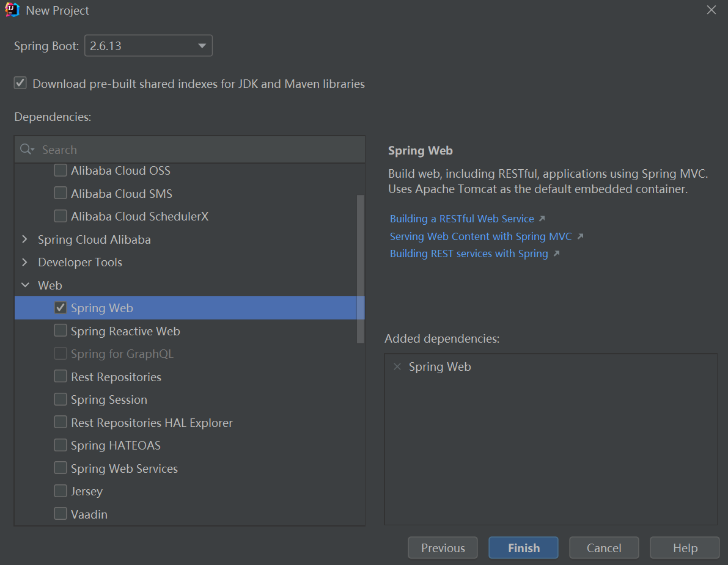This screenshot has height=565, width=728.
Task: Select the Spring Cloud Alibaba tree label
Action: coord(94,239)
